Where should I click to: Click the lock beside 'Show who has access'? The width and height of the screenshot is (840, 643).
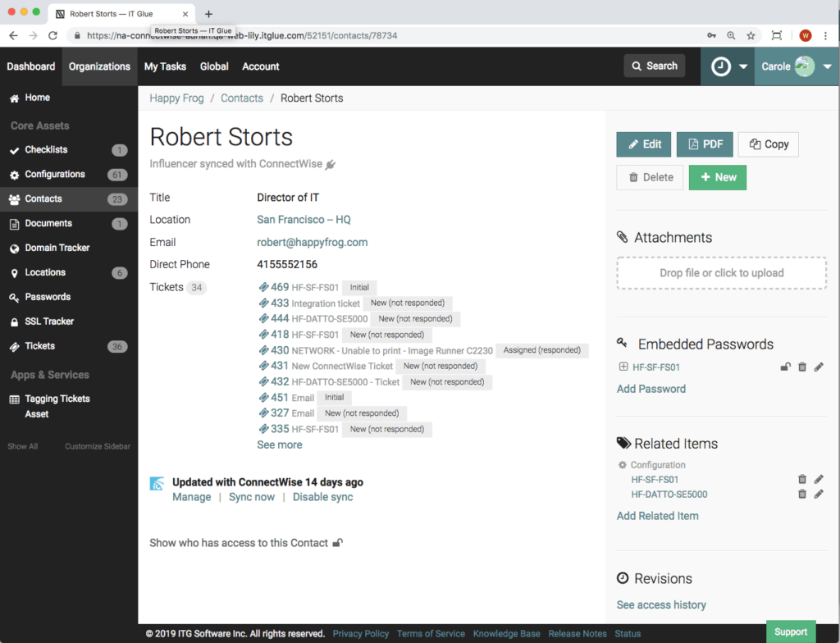coord(336,542)
